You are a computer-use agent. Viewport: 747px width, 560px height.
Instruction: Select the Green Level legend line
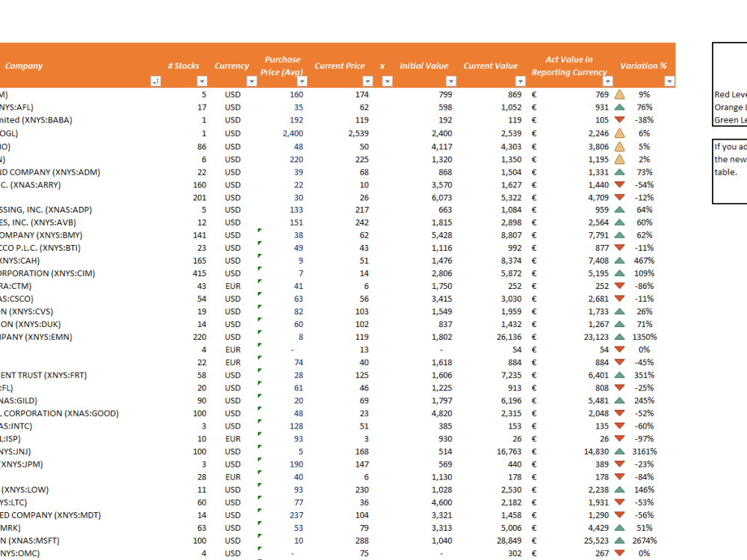[x=731, y=120]
